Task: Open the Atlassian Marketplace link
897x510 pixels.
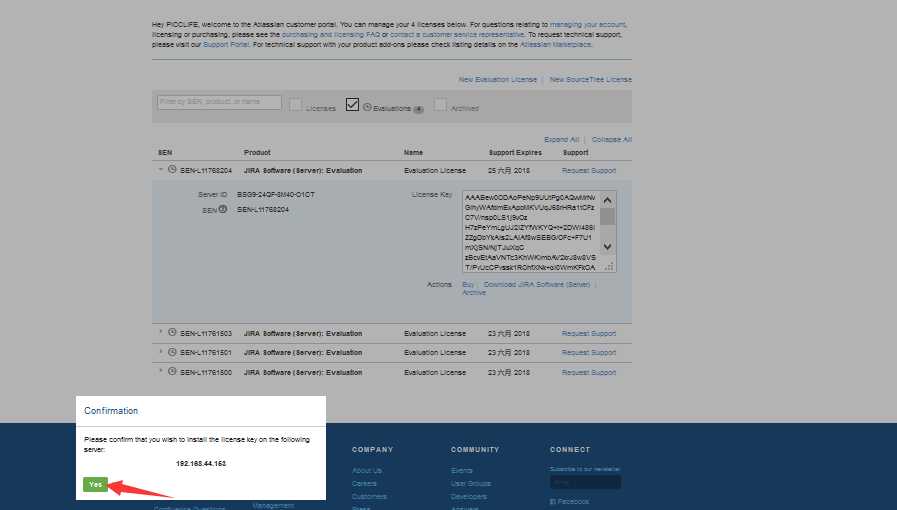Action: coord(555,44)
